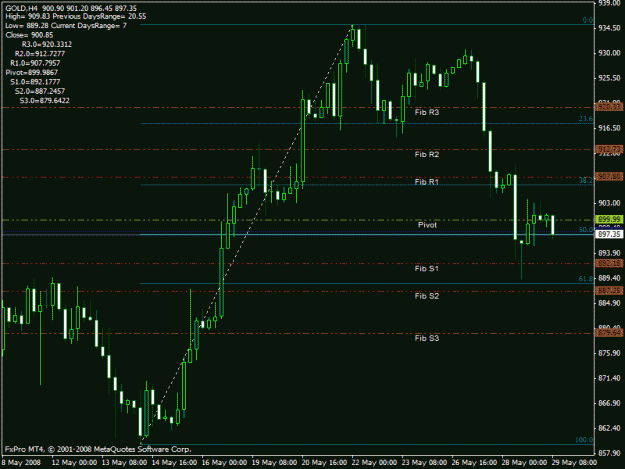Click the 38.2 Fibonacci retracement label

[x=586, y=181]
